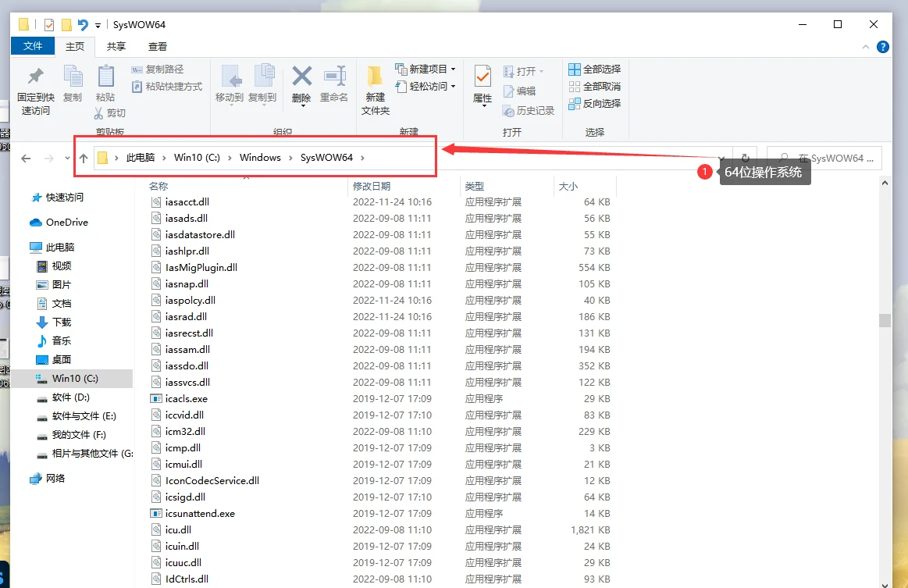Go up one level with the up arrow
The image size is (908, 588).
pyautogui.click(x=83, y=158)
